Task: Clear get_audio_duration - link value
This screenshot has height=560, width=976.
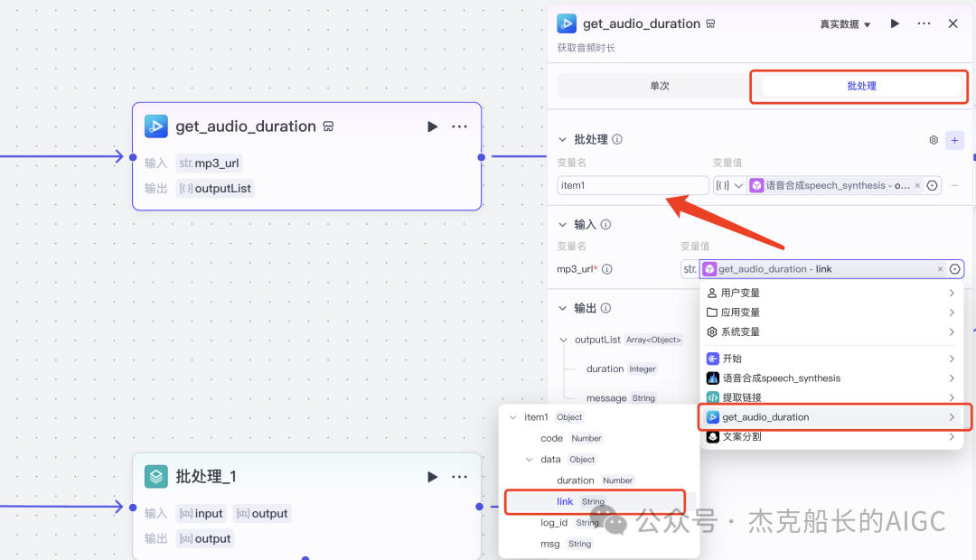Action: click(940, 269)
